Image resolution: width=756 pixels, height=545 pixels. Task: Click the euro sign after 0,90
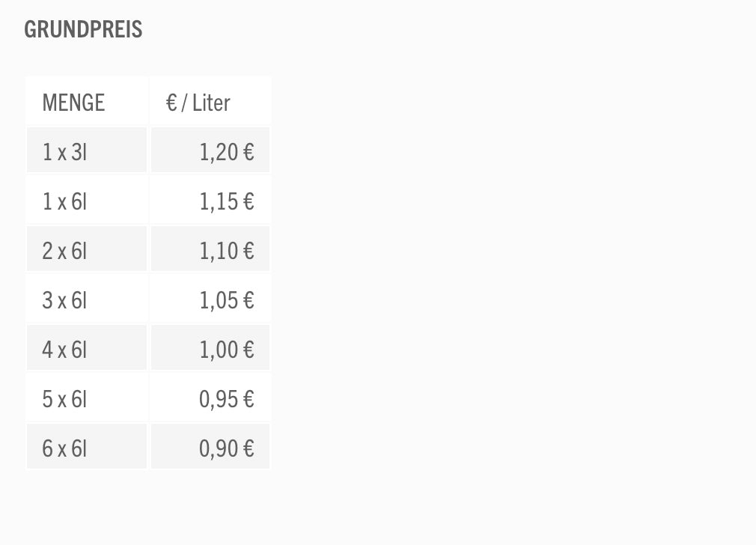point(249,448)
